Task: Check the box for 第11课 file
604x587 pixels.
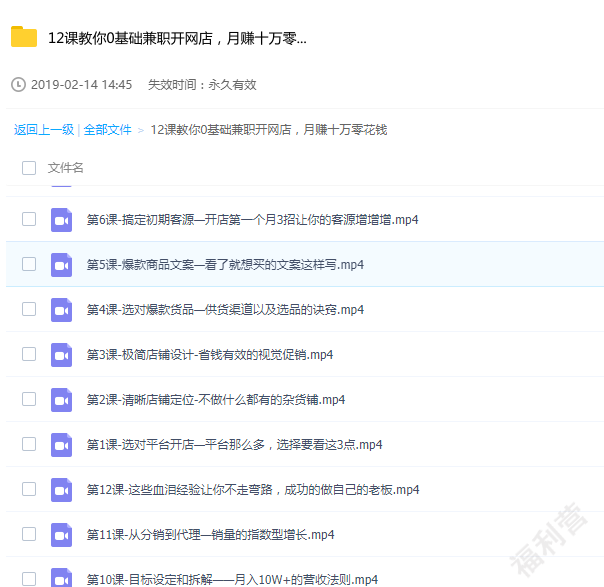Action: (29, 534)
